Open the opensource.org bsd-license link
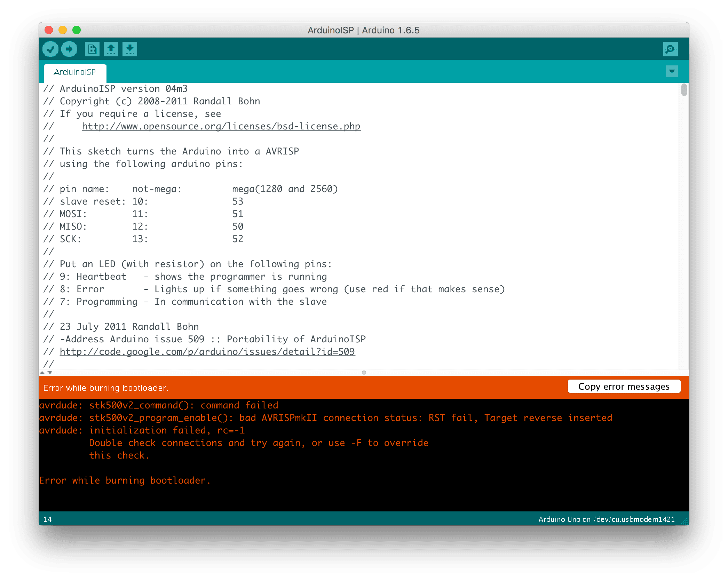 click(221, 126)
